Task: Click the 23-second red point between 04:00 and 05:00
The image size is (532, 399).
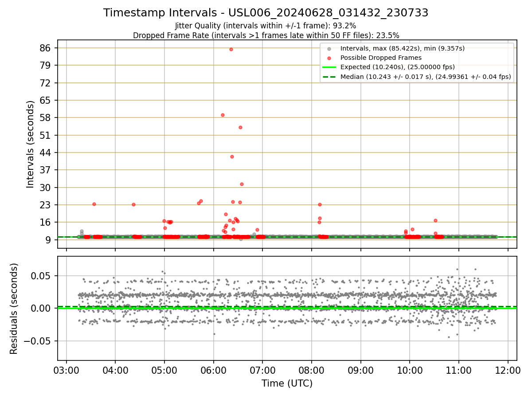Action: coord(133,204)
